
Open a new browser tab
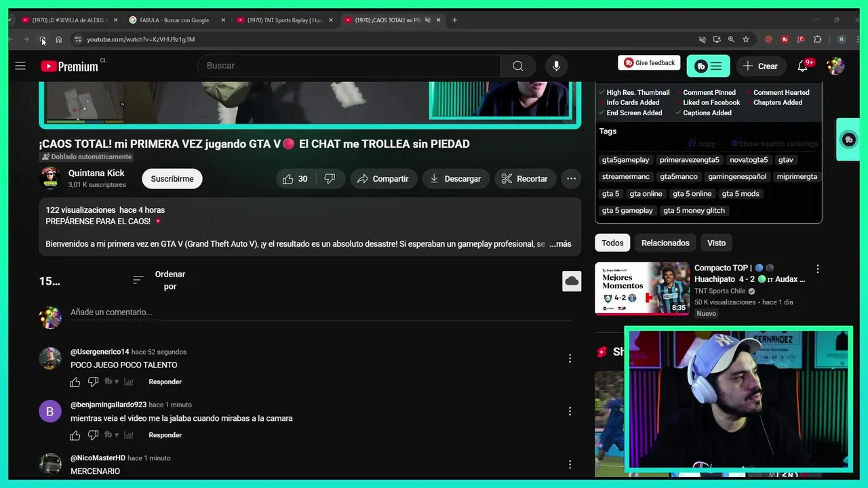(x=454, y=20)
